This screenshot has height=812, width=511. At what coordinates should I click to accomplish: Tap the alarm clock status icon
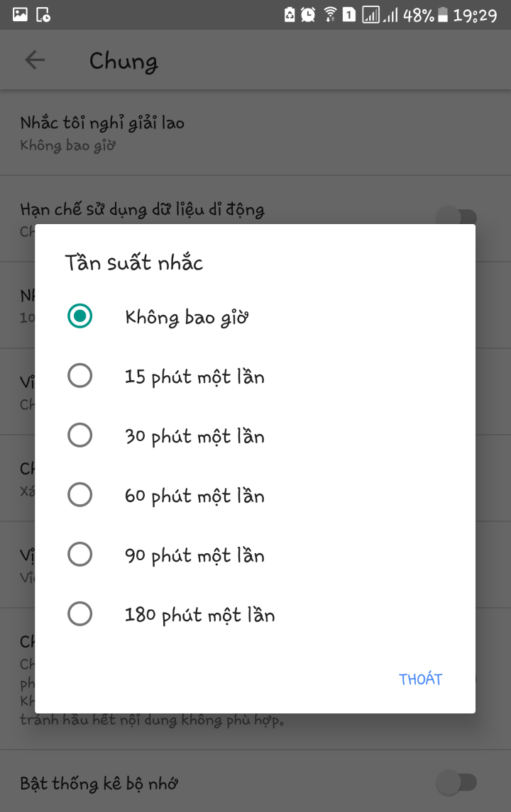[309, 14]
